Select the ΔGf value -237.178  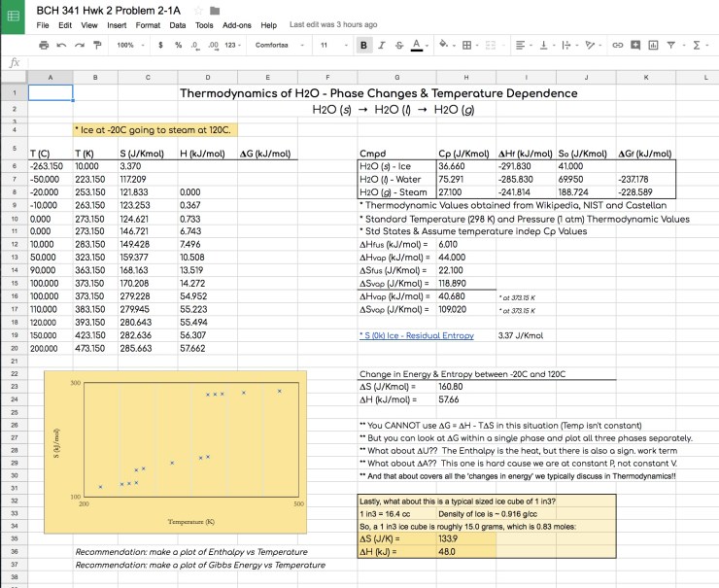[x=645, y=180]
